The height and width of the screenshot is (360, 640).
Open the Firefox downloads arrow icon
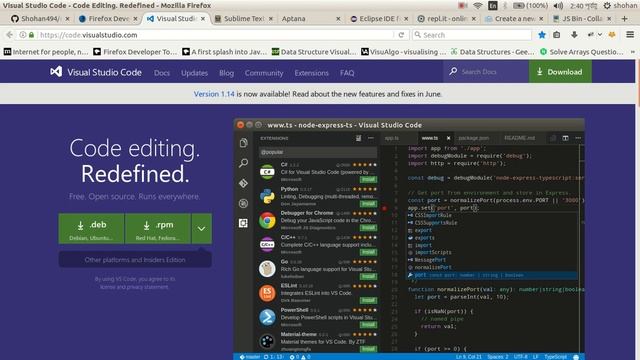coord(574,35)
